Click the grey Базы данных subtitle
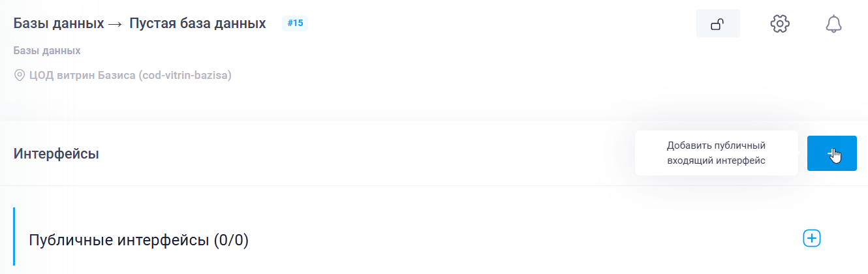Viewport: 868px width, 274px height. (47, 50)
